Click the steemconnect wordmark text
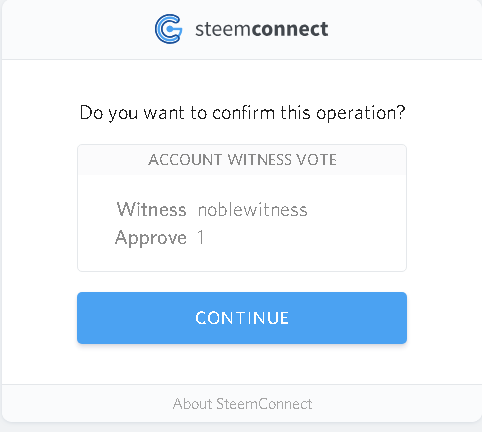The image size is (482, 432). [x=262, y=29]
